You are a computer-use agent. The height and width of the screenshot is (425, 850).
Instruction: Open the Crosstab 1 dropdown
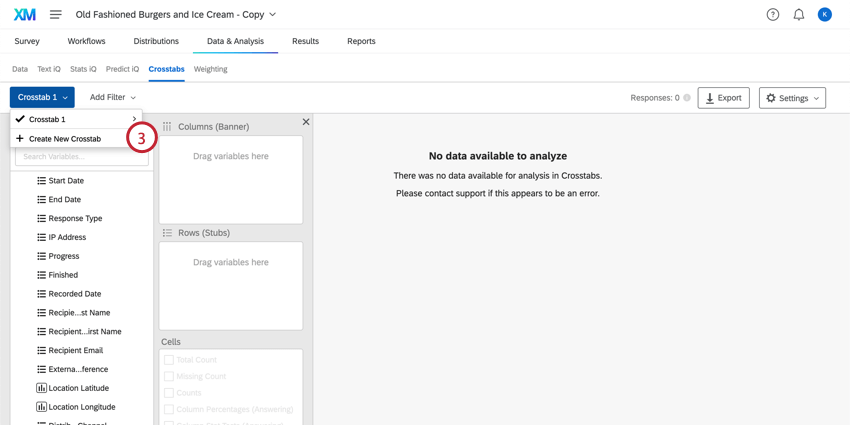pos(42,97)
